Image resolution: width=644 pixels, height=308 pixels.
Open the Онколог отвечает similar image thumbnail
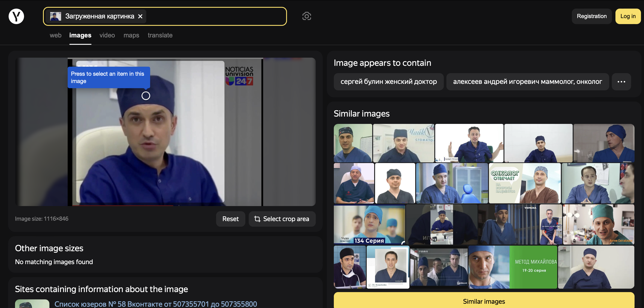tap(525, 183)
